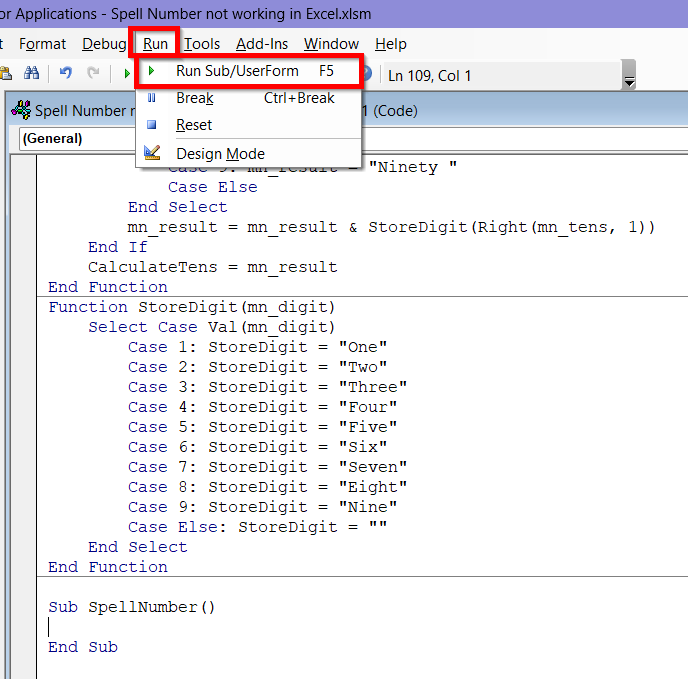Image resolution: width=688 pixels, height=679 pixels.
Task: Open the Add-Ins menu
Action: (262, 44)
